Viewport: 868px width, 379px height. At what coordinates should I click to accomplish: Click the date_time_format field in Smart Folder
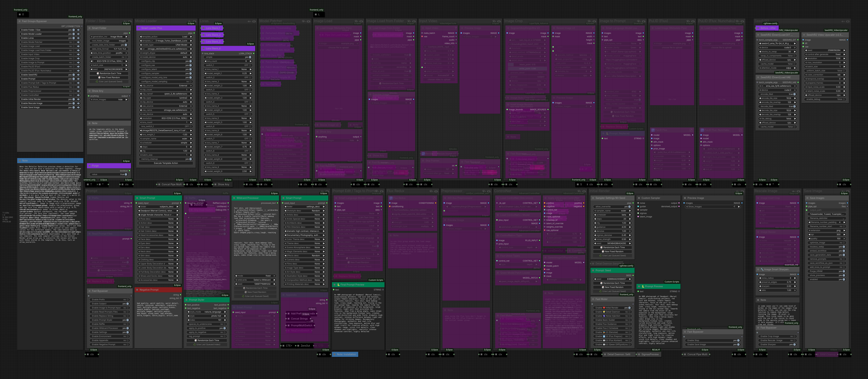point(109,49)
